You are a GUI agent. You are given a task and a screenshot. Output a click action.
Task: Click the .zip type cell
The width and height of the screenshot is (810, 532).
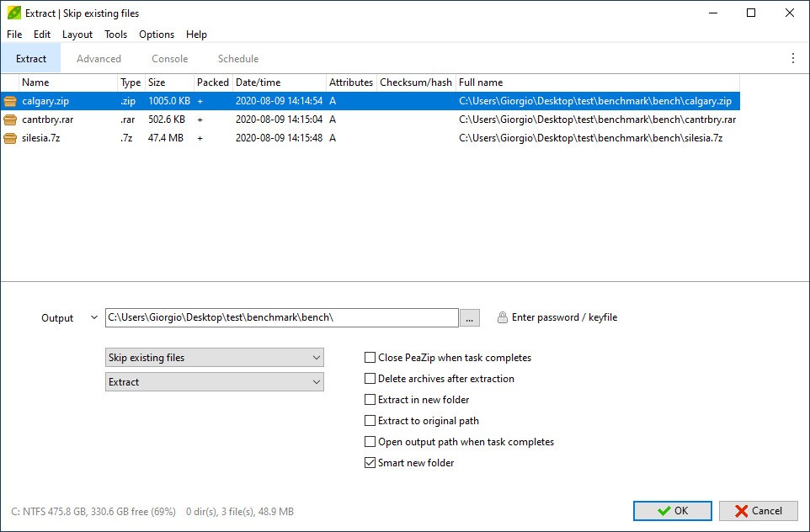[x=128, y=101]
